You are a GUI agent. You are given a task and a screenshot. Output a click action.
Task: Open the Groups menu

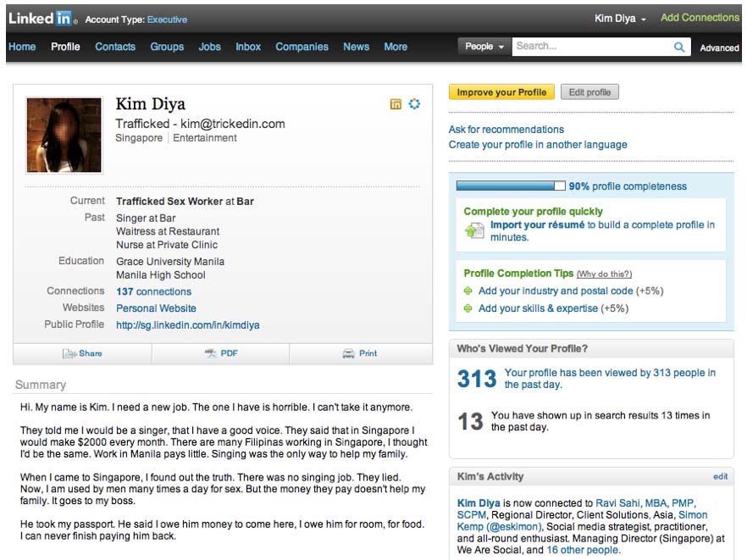167,47
